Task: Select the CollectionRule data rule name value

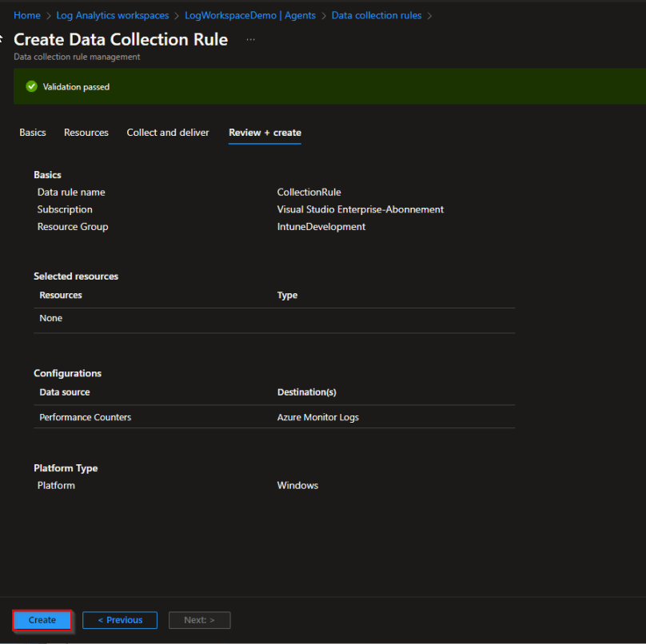Action: pyautogui.click(x=309, y=192)
